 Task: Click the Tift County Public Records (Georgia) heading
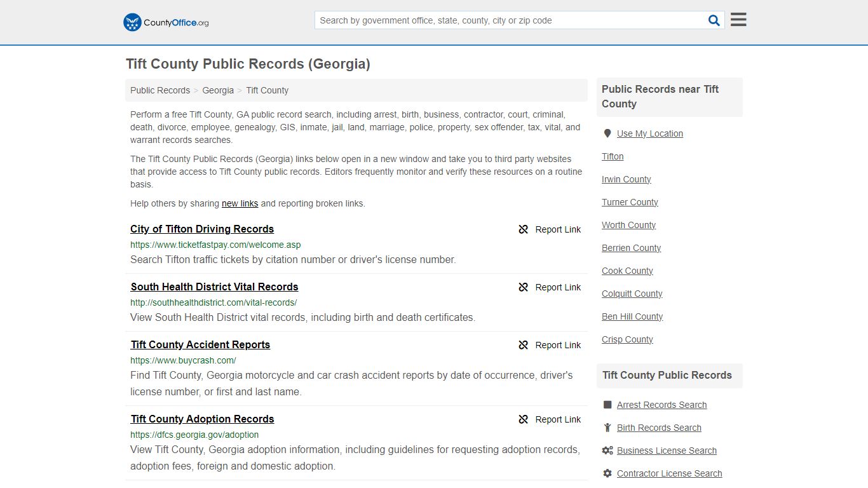click(248, 64)
